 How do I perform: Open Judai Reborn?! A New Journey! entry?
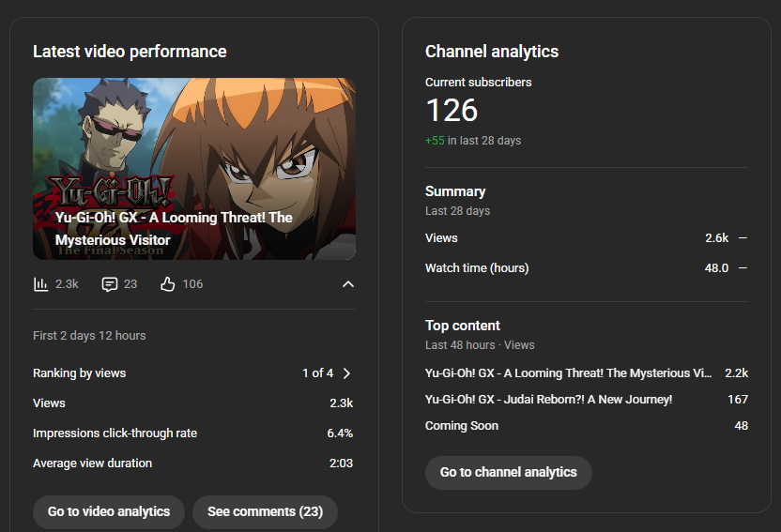pyautogui.click(x=548, y=400)
